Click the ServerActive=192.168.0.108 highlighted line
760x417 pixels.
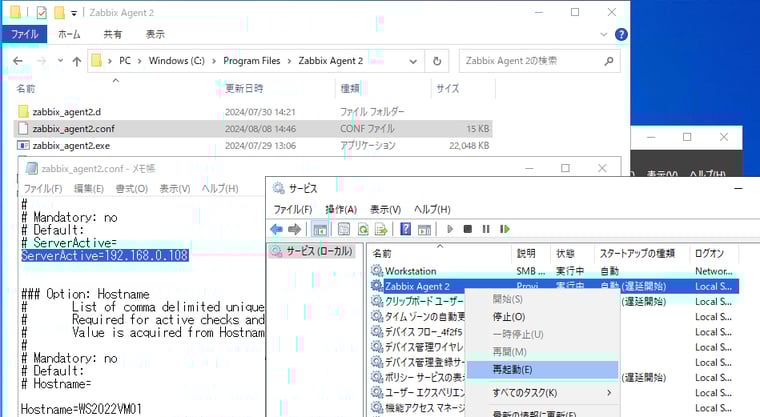point(105,256)
